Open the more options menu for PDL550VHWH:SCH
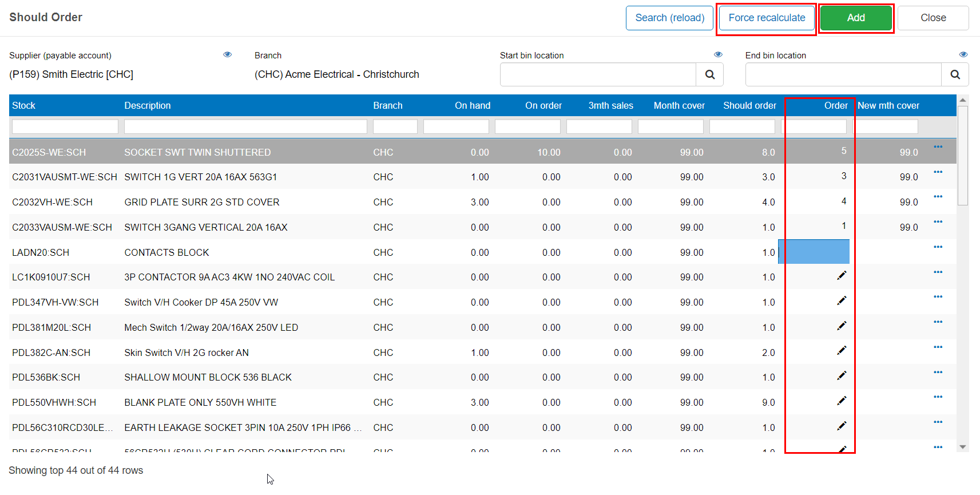Image resolution: width=980 pixels, height=495 pixels. point(938,397)
